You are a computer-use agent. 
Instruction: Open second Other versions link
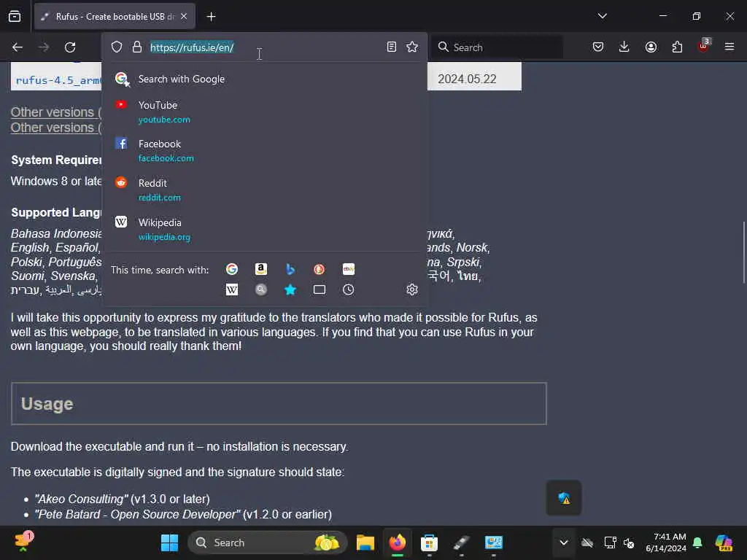point(56,128)
